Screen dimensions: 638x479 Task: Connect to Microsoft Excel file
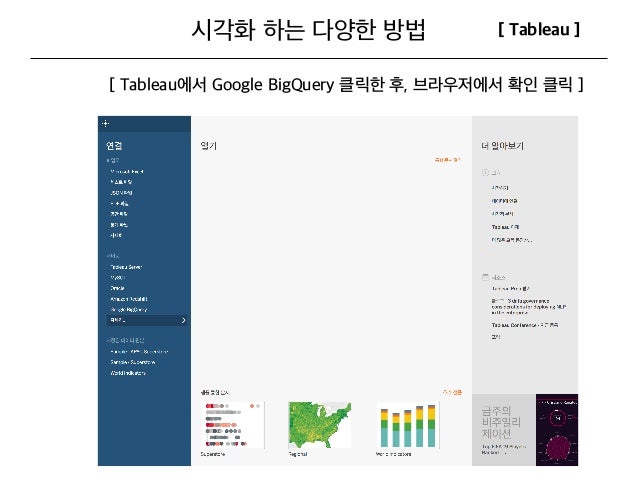point(127,172)
